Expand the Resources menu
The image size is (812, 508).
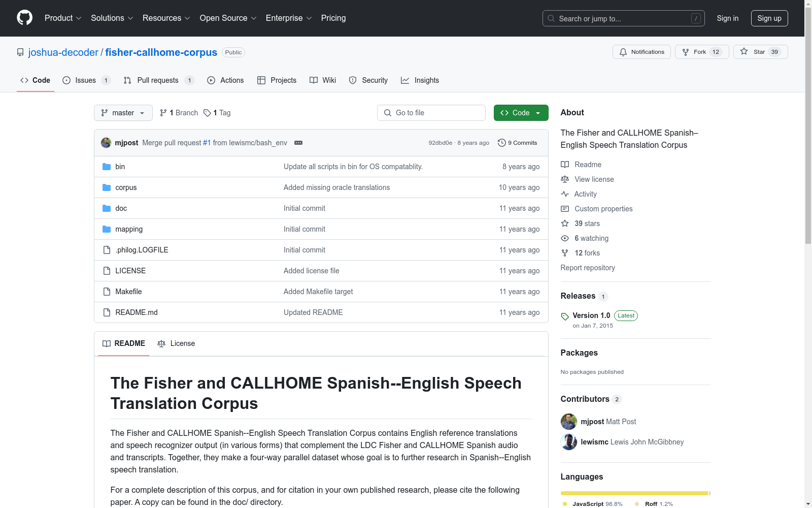166,18
